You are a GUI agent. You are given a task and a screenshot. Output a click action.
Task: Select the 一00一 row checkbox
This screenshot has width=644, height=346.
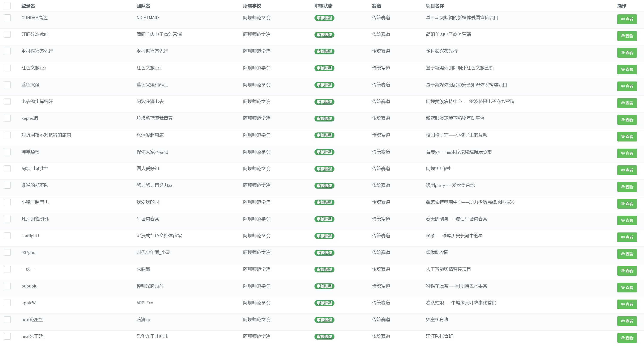tap(7, 269)
